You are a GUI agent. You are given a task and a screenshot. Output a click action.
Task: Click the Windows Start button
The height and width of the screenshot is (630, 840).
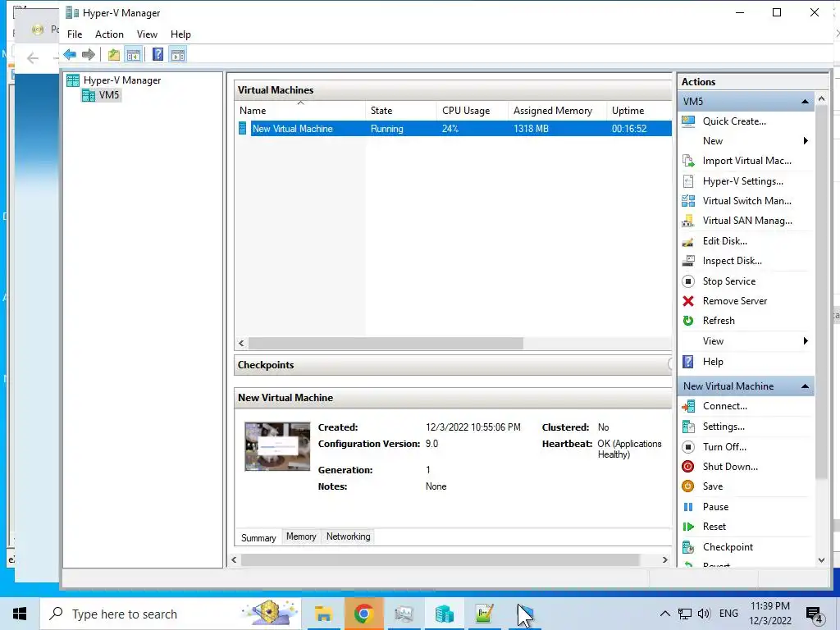point(20,614)
